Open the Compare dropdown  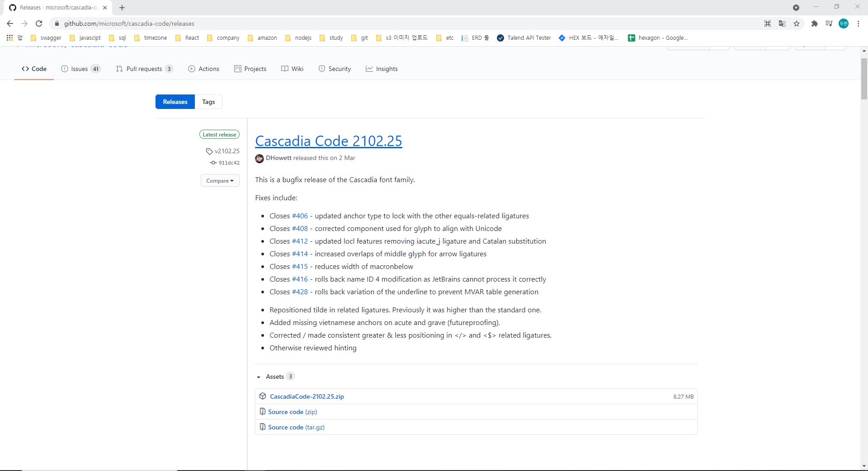point(220,180)
